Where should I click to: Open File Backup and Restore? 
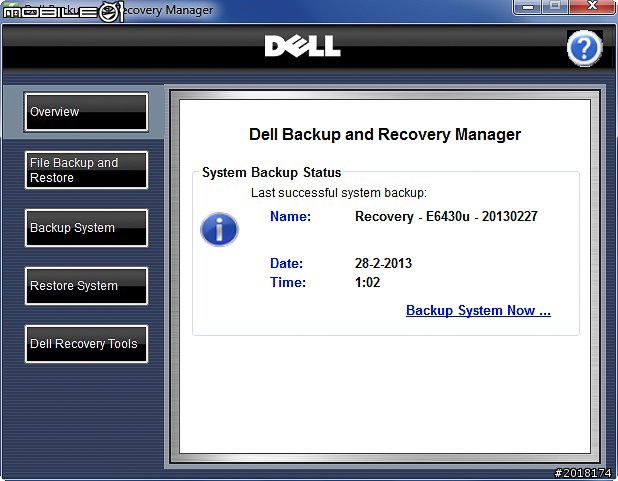86,170
